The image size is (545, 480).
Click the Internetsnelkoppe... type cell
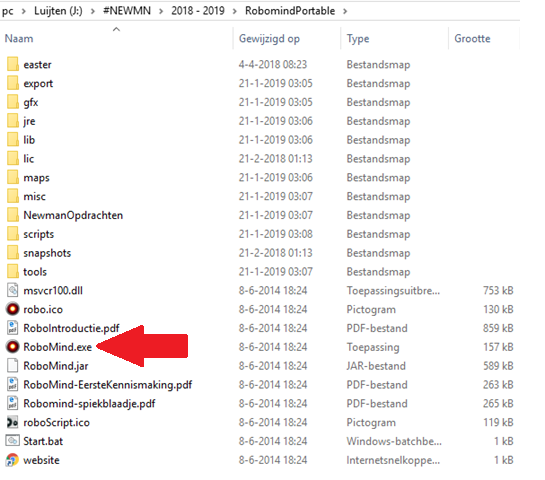pos(393,460)
